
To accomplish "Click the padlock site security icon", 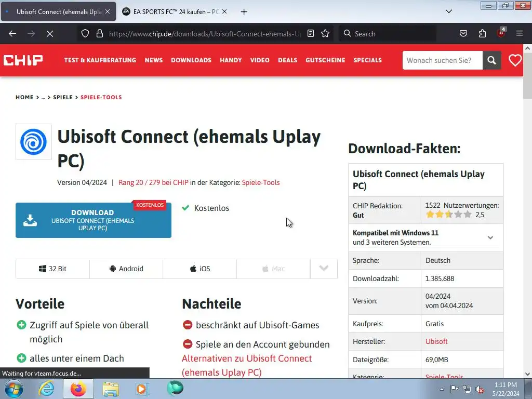I will pos(99,34).
